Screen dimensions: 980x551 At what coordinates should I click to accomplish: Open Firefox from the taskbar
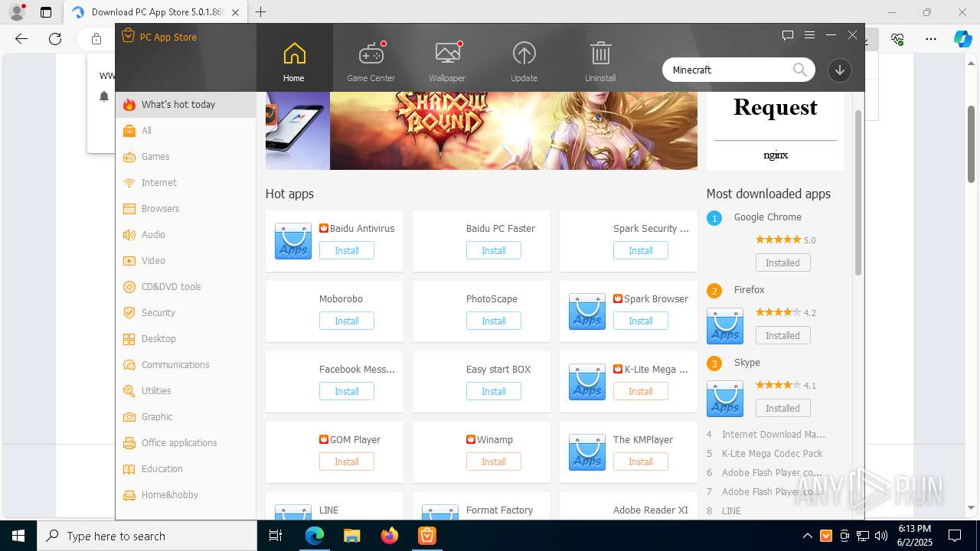[x=390, y=536]
